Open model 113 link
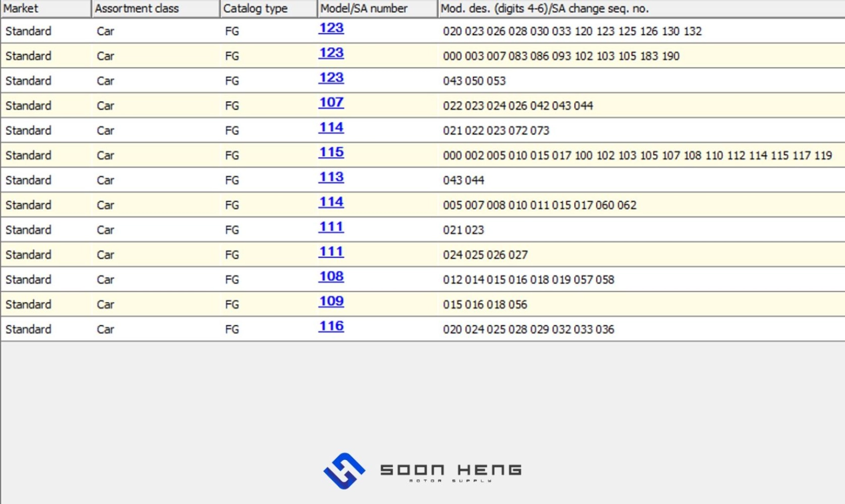 pos(331,177)
